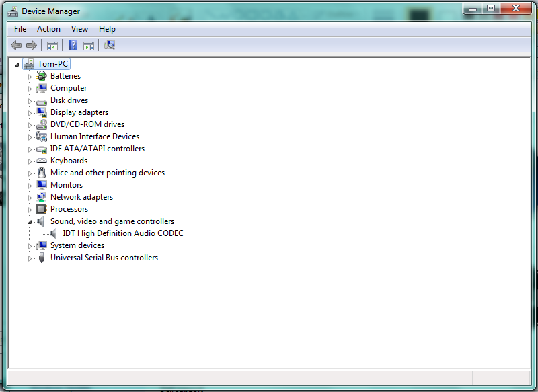The image size is (538, 392).
Task: Collapse the Sound, video and game controllers node
Action: (x=30, y=221)
